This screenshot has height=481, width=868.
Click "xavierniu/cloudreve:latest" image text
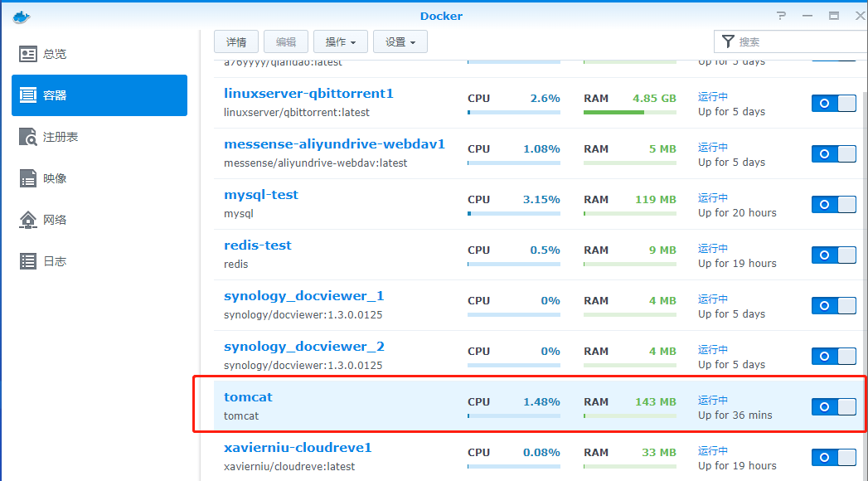289,466
